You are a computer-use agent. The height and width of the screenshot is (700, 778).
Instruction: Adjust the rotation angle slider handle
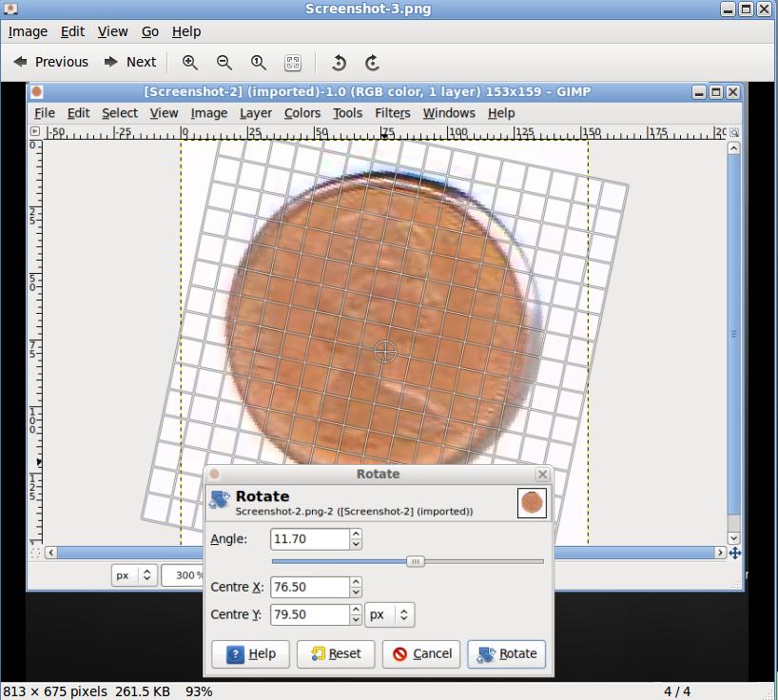tap(416, 561)
